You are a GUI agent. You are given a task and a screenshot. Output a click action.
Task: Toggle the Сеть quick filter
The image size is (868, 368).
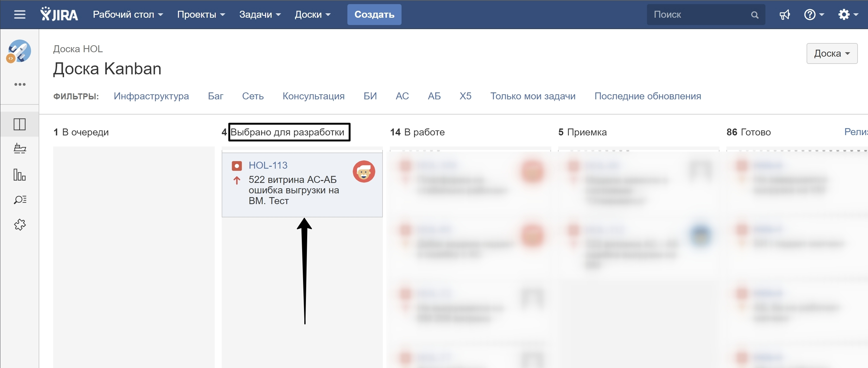pyautogui.click(x=253, y=96)
